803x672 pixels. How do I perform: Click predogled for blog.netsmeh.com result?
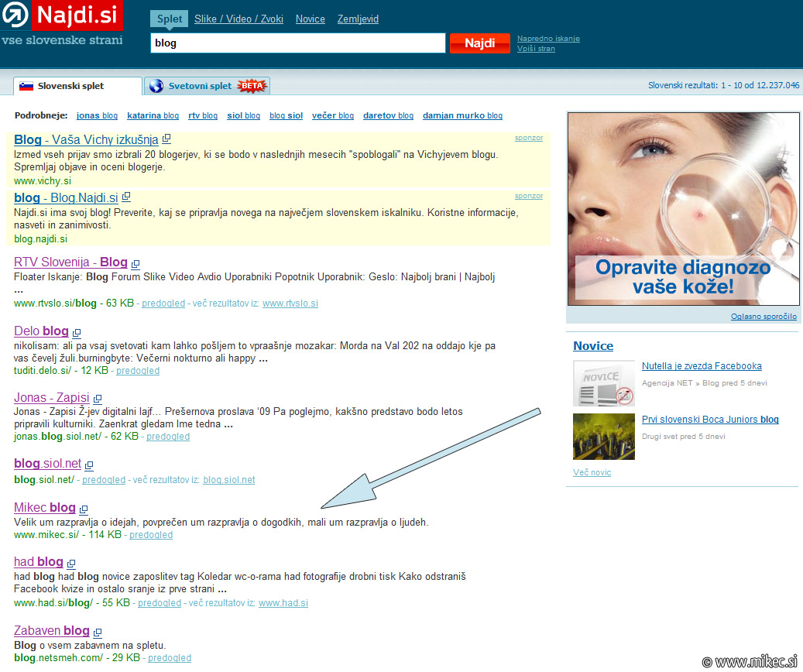coord(170,657)
